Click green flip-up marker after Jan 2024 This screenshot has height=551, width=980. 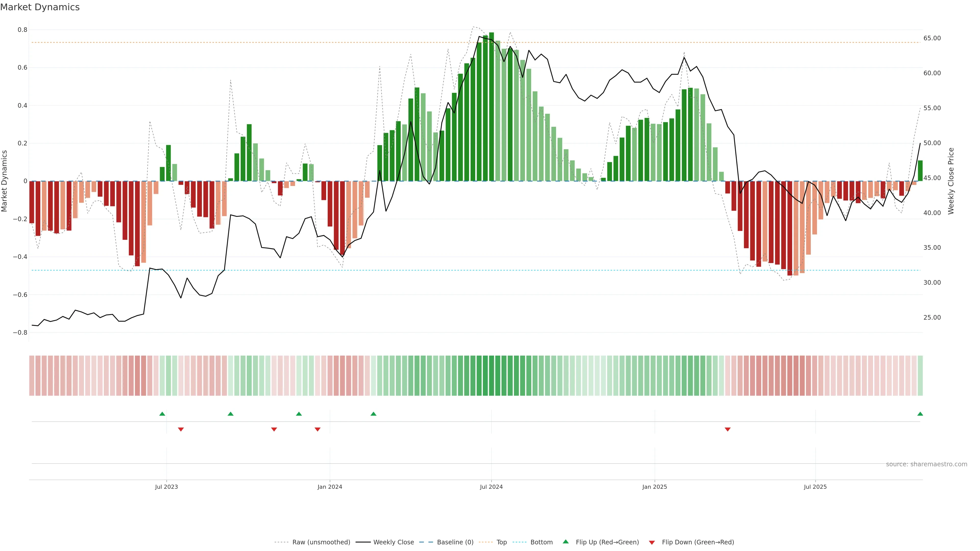click(x=373, y=414)
